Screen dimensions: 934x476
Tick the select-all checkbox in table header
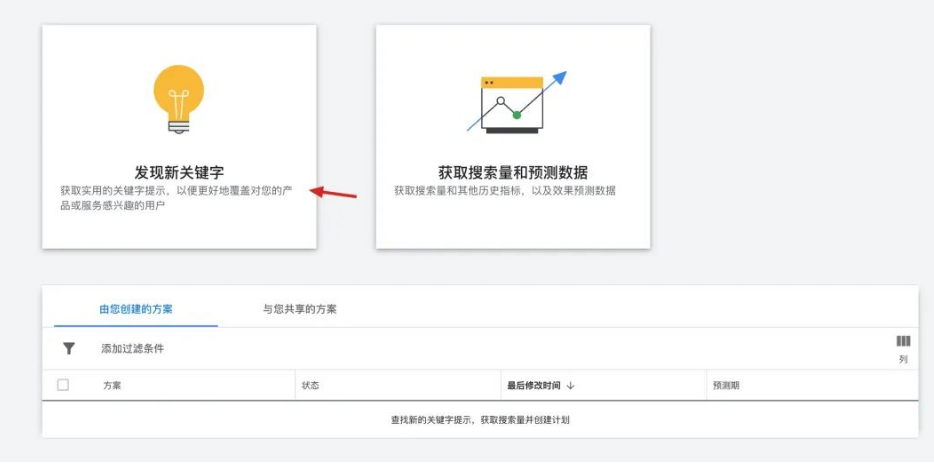[x=64, y=385]
